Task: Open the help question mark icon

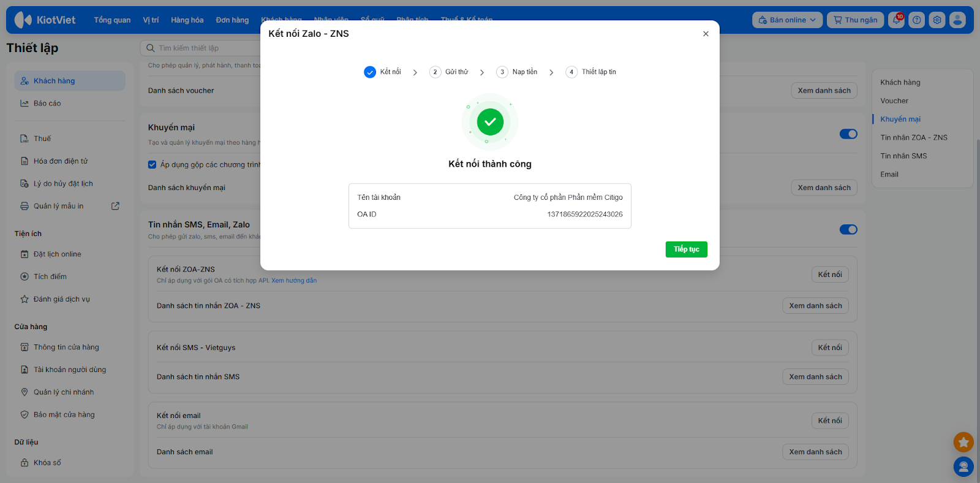Action: (917, 20)
